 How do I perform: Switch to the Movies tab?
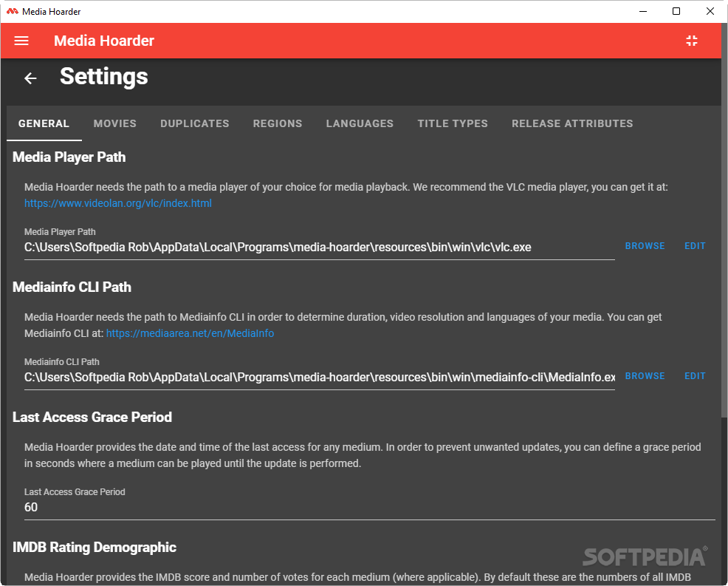coord(115,123)
